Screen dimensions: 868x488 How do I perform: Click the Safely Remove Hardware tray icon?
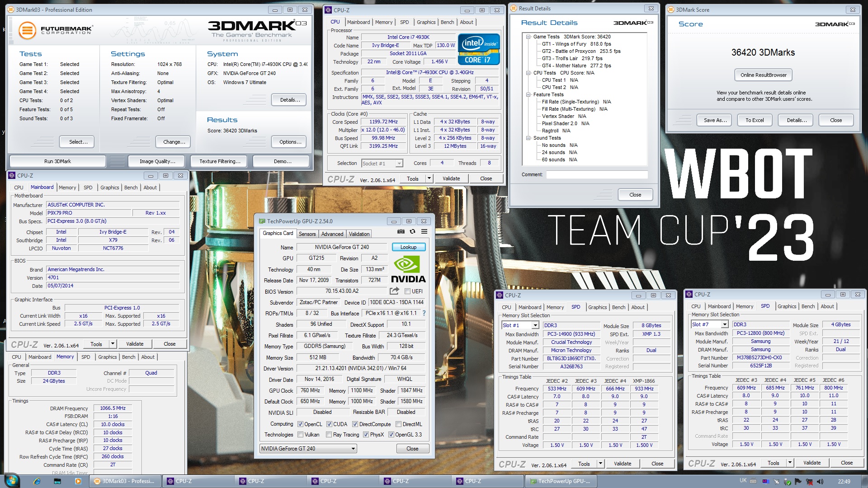coord(787,482)
